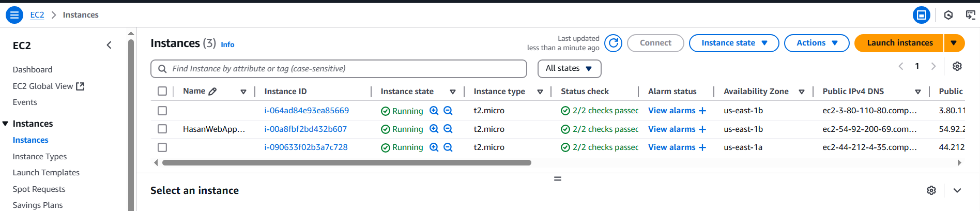View alarms for HasanWebApp instance
Viewport: 980px width, 211px height.
coord(677,129)
